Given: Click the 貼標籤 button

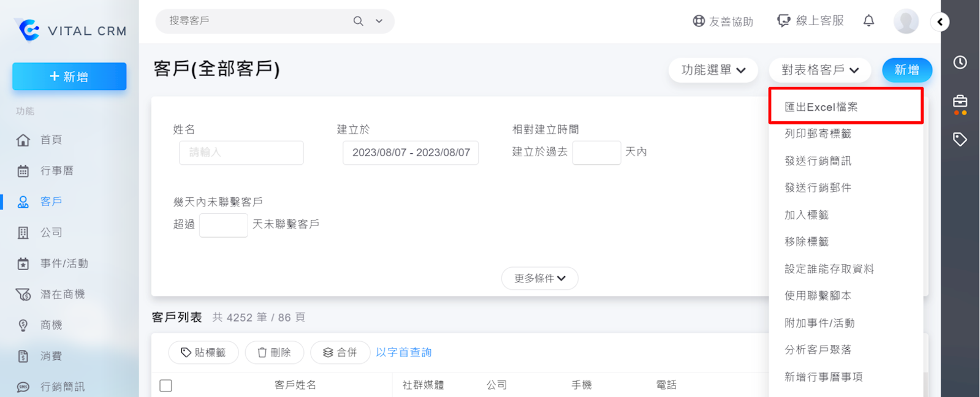Looking at the screenshot, I should tap(203, 352).
